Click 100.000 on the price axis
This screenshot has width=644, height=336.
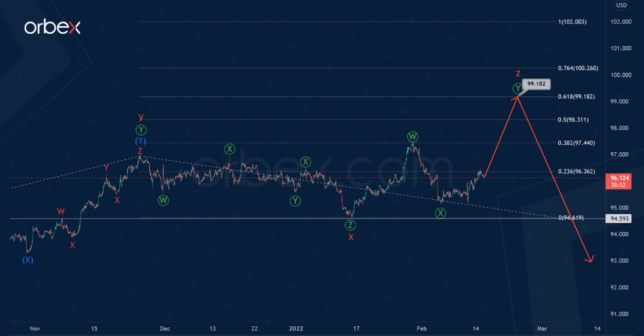tap(620, 75)
